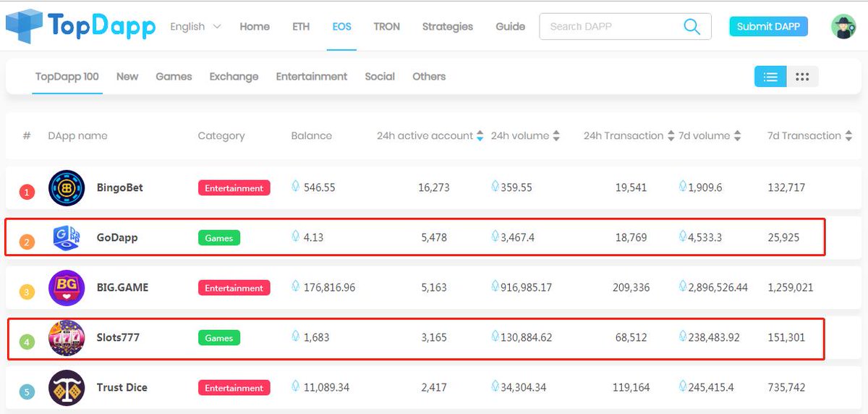This screenshot has height=414, width=868.
Task: Click BingoBet 7d transaction value 132,717
Action: 786,187
